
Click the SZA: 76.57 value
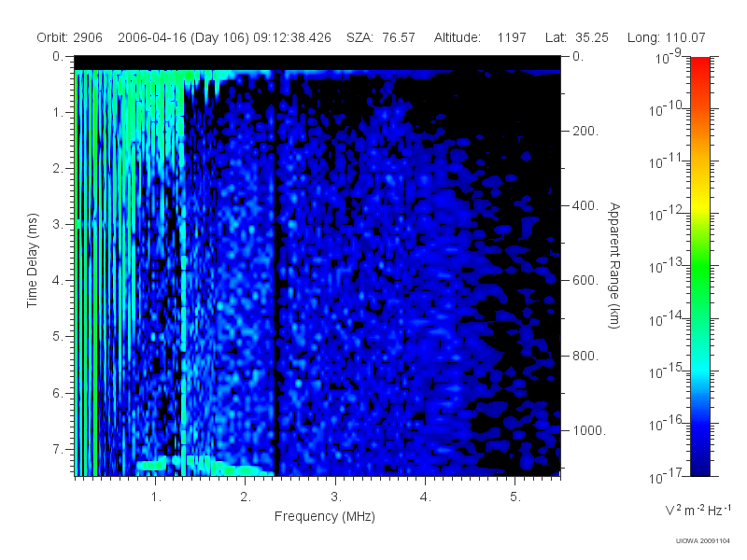coord(381,37)
